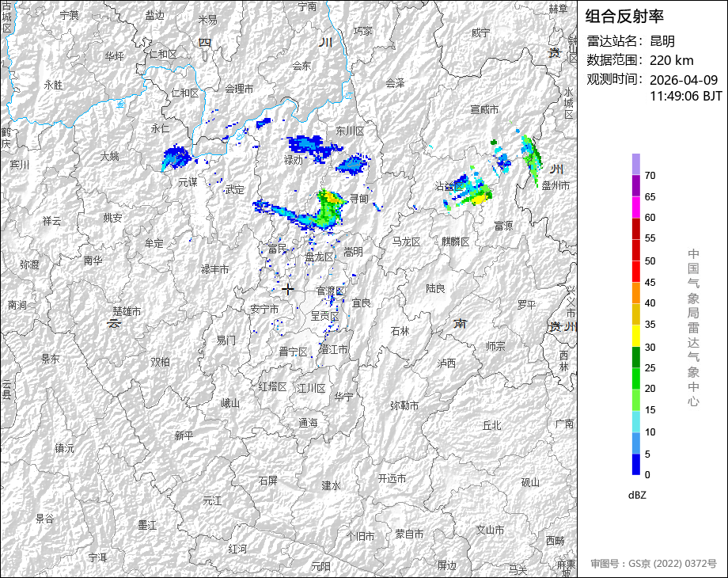
Task: Click the 组合反射率 title text
Action: pyautogui.click(x=624, y=17)
